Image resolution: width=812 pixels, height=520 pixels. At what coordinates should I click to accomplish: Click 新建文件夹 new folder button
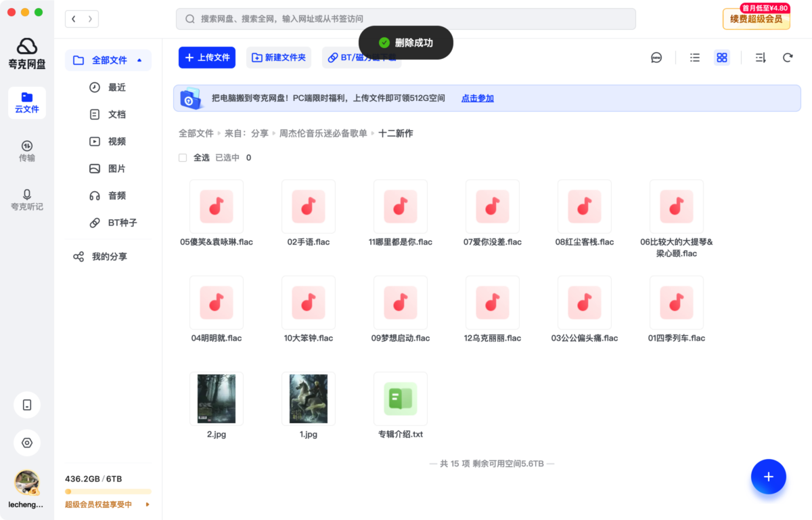click(x=279, y=58)
